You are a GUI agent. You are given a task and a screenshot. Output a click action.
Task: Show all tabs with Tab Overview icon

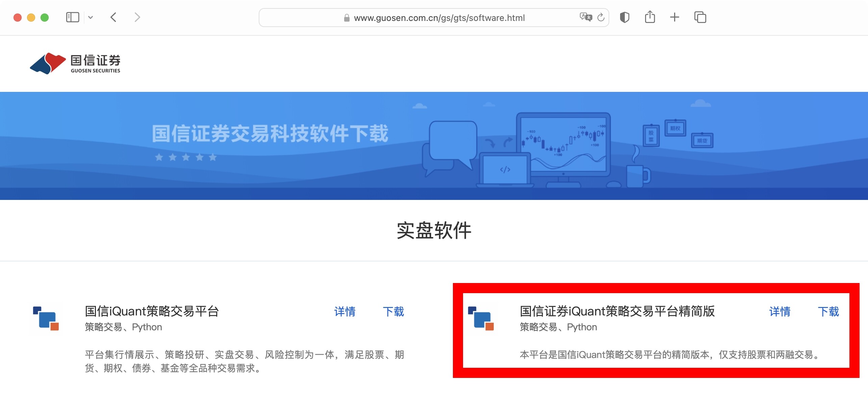[699, 17]
